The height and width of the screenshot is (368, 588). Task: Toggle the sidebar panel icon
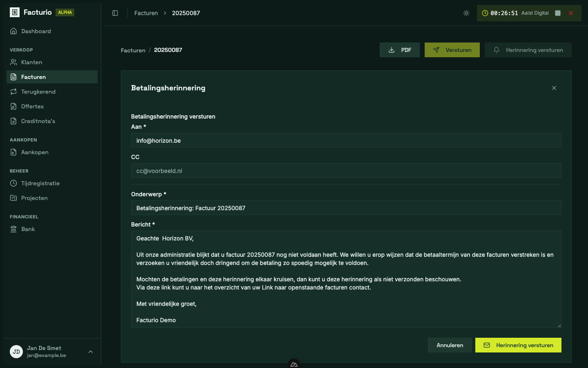point(115,13)
